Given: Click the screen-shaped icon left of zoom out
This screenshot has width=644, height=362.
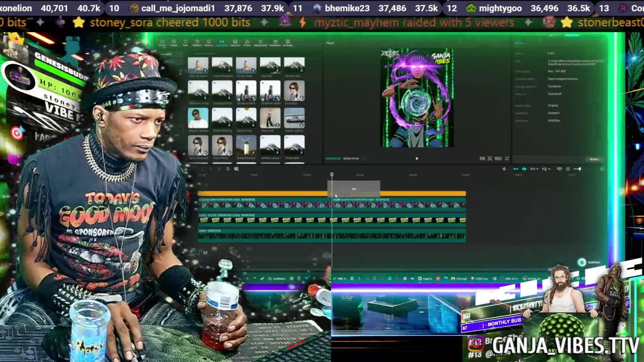Looking at the screenshot, I should pyautogui.click(x=559, y=169).
